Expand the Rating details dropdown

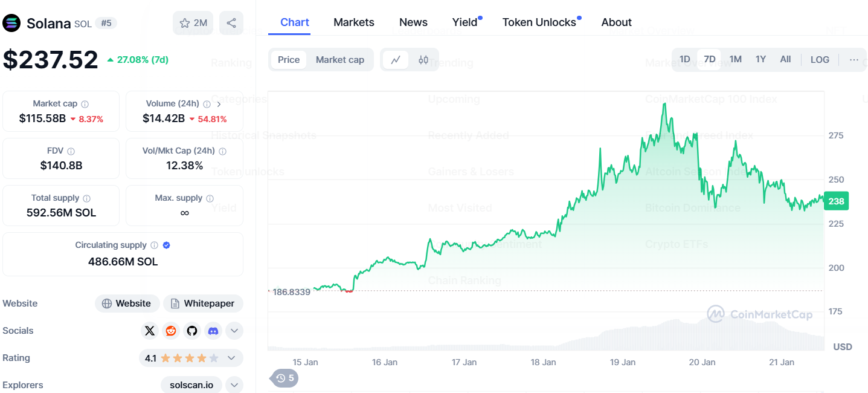point(231,358)
